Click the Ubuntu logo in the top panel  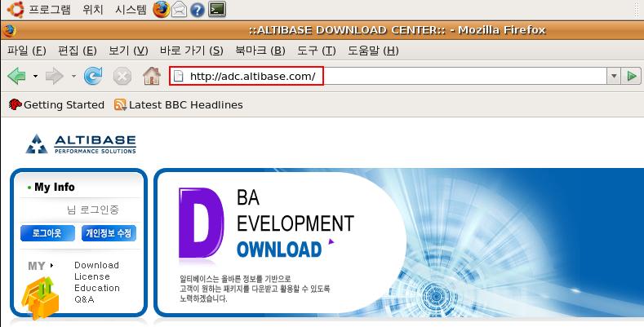[16, 9]
